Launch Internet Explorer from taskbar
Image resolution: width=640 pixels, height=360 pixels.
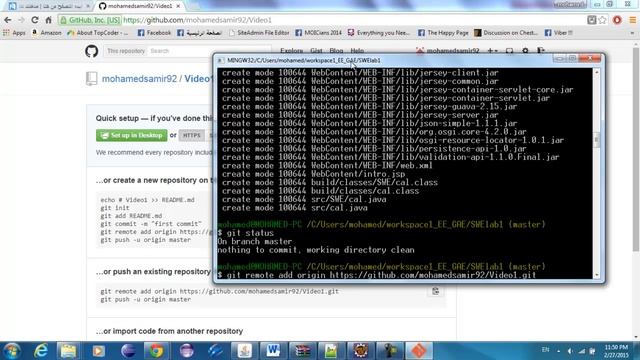pos(40,351)
